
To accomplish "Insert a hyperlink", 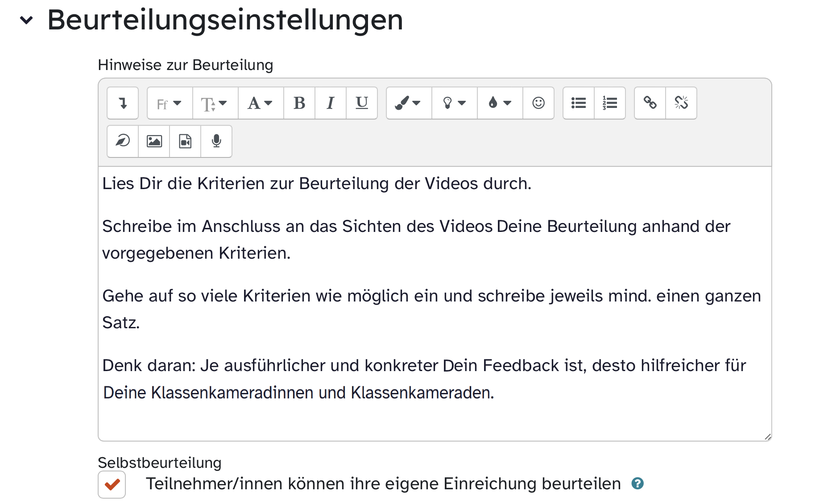I will click(650, 103).
